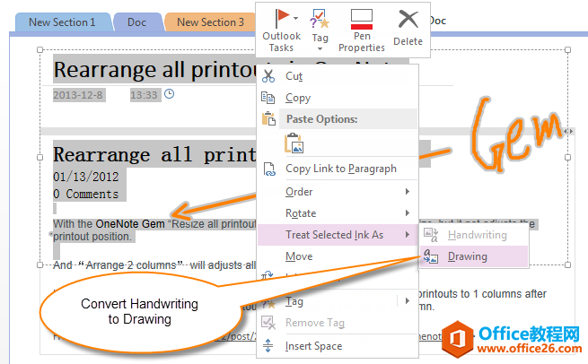Switch to the New Section 1 tab
Image resolution: width=588 pixels, height=364 pixels.
coord(61,22)
